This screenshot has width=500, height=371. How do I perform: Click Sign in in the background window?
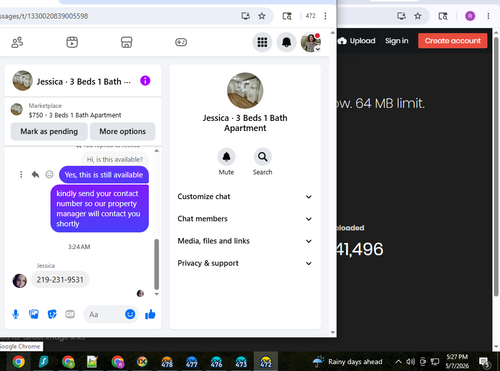(397, 41)
